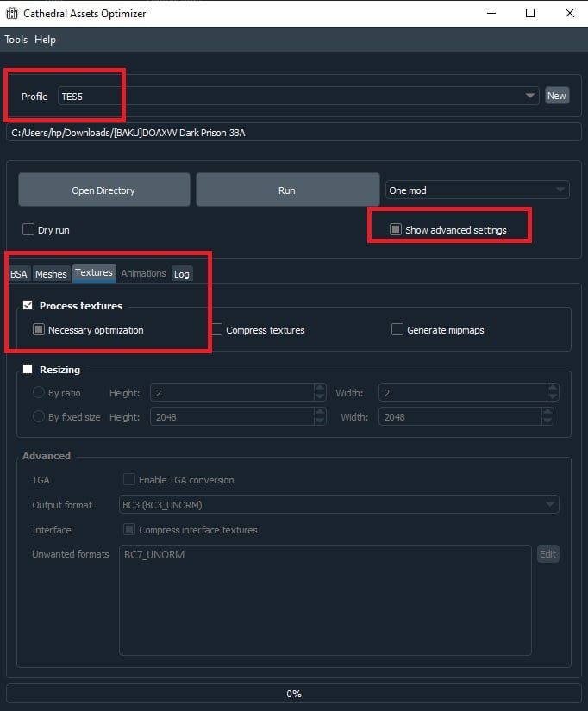
Task: Enable the Dry run checkbox
Action: (x=28, y=229)
